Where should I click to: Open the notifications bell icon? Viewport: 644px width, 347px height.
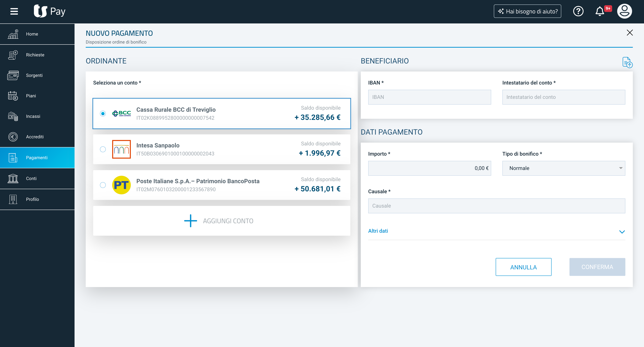point(599,11)
